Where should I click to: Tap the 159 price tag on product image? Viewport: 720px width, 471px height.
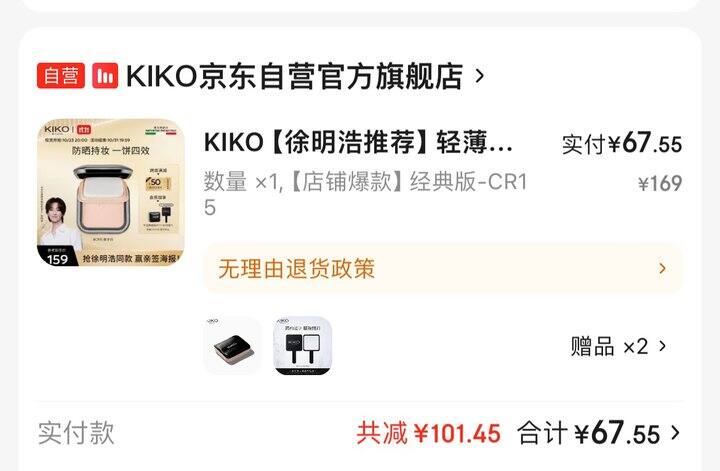pos(57,259)
